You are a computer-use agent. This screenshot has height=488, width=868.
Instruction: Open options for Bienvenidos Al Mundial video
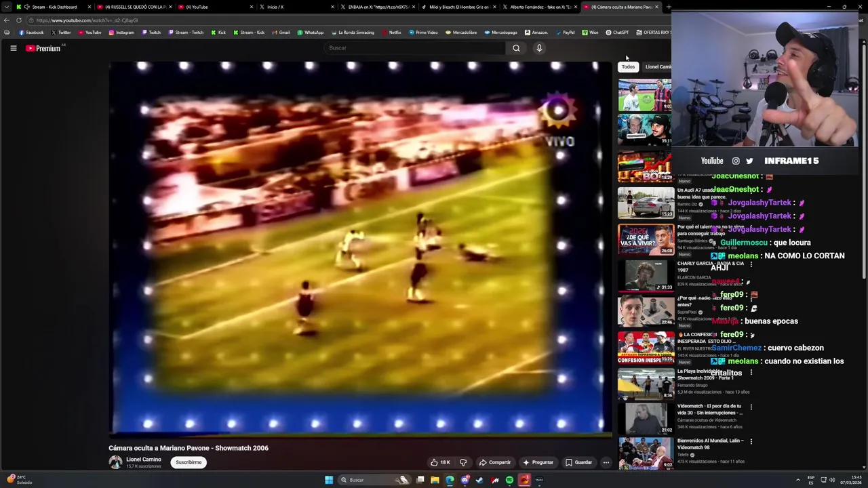(x=751, y=442)
